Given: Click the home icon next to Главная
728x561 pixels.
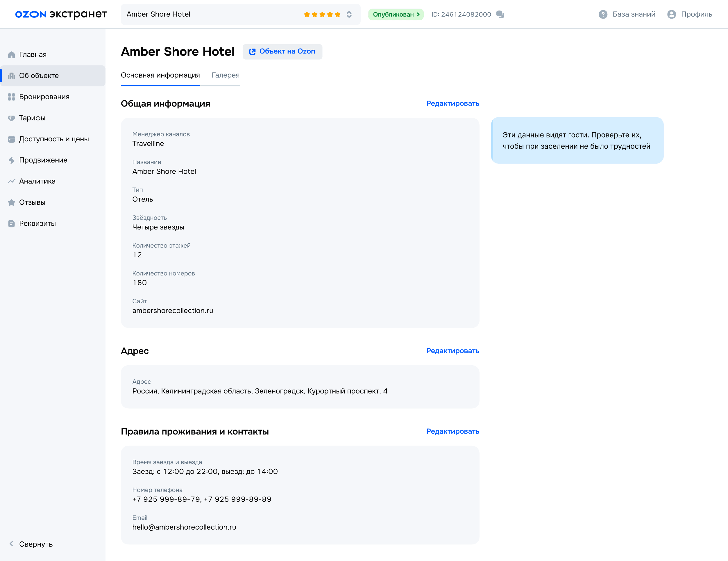Looking at the screenshot, I should pyautogui.click(x=11, y=55).
